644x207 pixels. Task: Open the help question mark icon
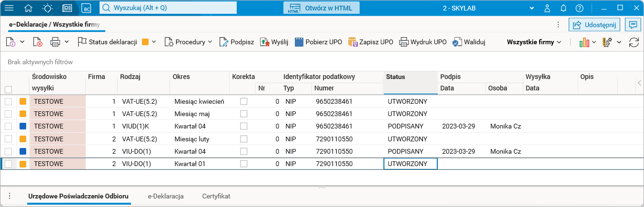click(579, 8)
